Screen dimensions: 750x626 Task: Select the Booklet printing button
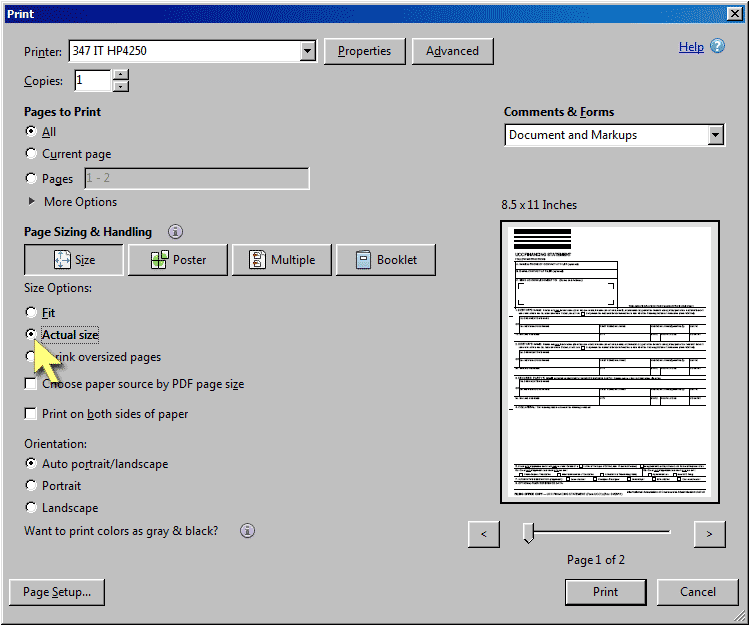(x=385, y=260)
